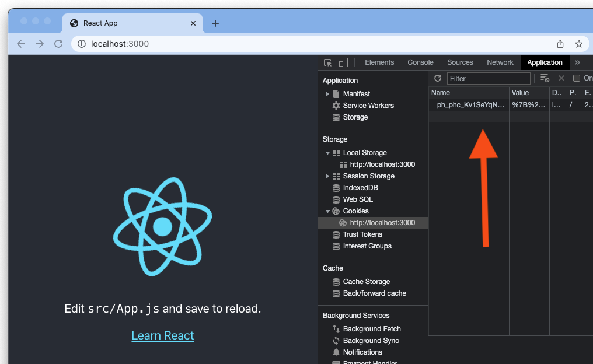Open IndexedDB in Storage sidebar
The image size is (593, 364).
pos(360,188)
